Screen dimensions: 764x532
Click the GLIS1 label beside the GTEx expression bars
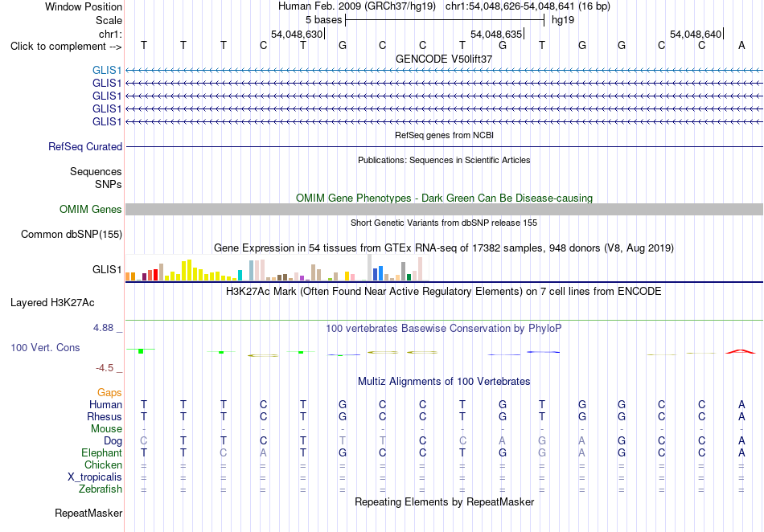[x=107, y=269]
